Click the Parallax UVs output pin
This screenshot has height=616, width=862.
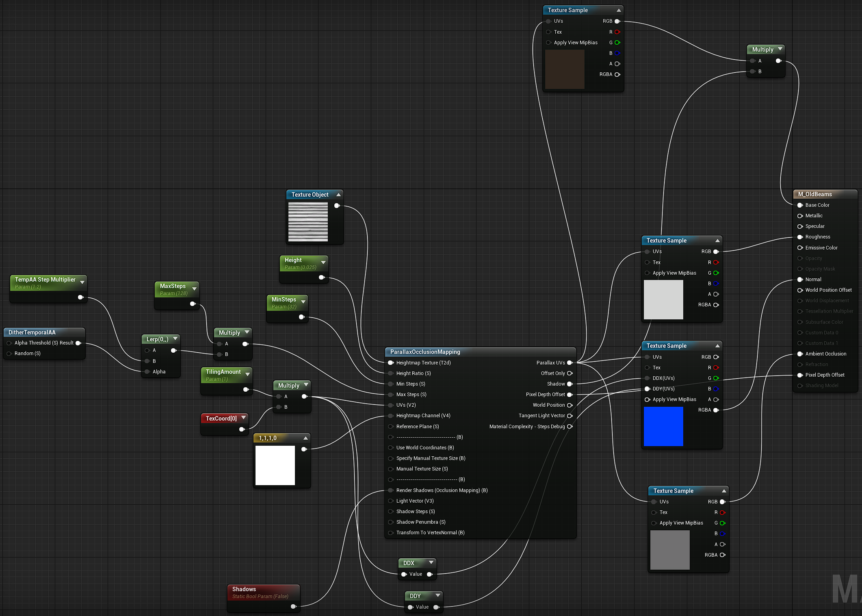(570, 363)
